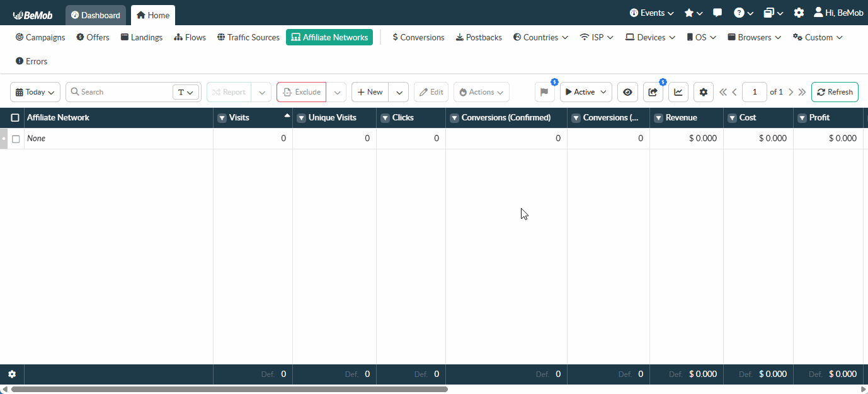Open the Events dropdown menu
The height and width of the screenshot is (394, 868).
coord(651,13)
